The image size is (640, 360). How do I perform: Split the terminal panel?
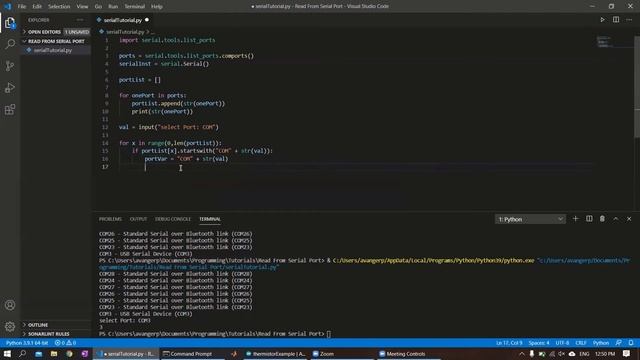(589, 219)
